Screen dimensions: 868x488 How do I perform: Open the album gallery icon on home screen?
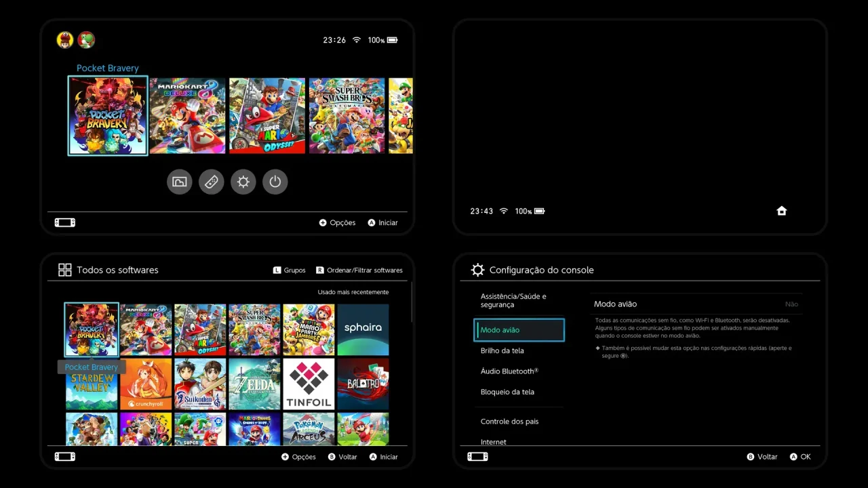click(x=180, y=182)
